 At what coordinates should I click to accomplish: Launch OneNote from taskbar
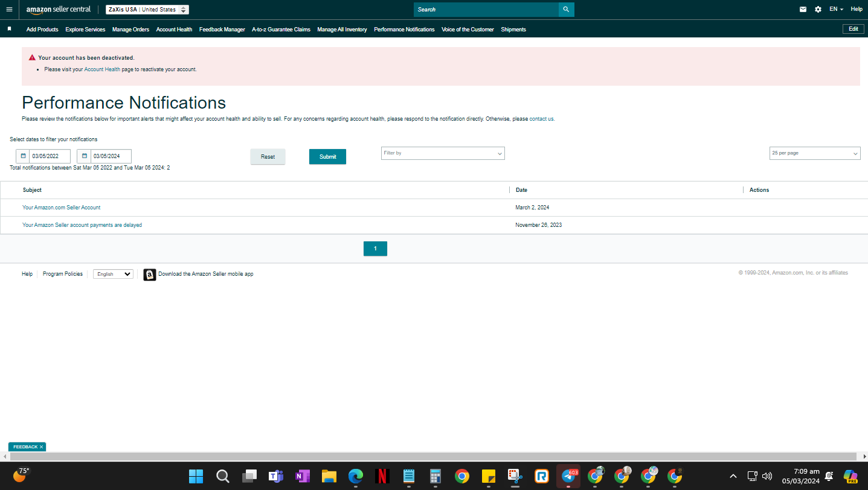[x=302, y=476]
